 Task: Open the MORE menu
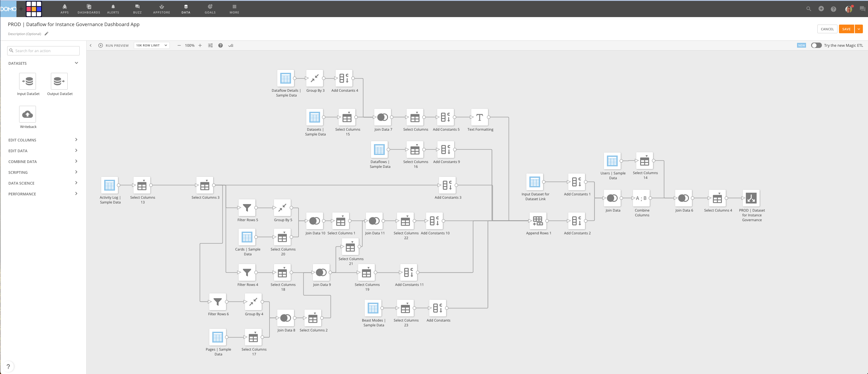pyautogui.click(x=234, y=9)
